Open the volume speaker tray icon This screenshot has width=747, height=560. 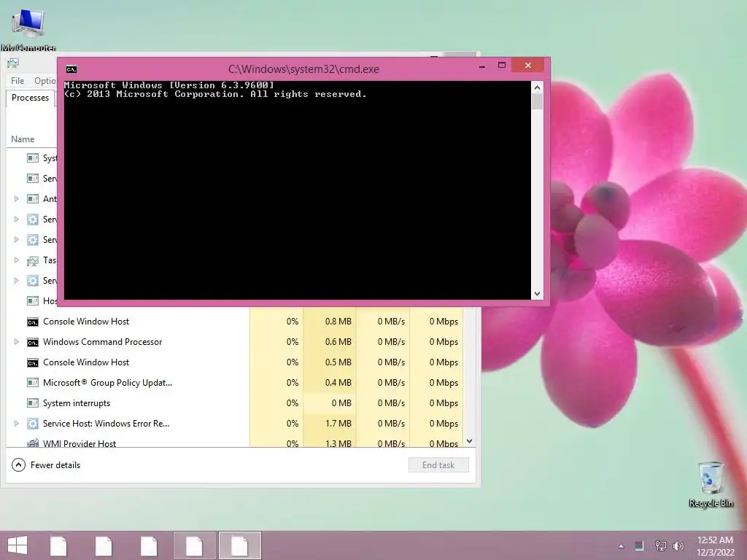coord(678,545)
